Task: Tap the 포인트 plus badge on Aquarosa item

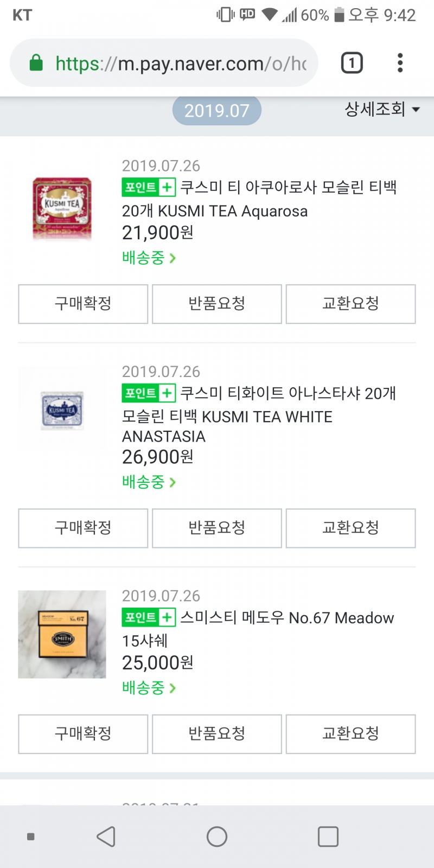Action: tap(149, 187)
